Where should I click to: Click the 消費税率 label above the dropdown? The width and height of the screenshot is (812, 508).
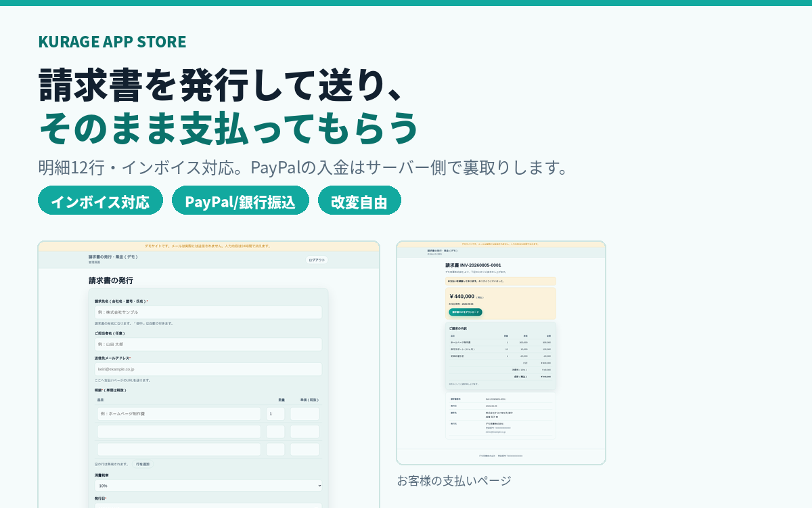[x=101, y=475]
